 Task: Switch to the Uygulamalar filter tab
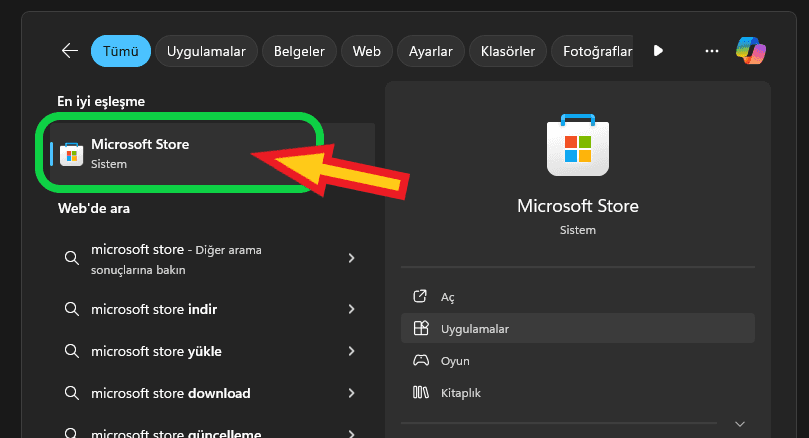point(206,51)
